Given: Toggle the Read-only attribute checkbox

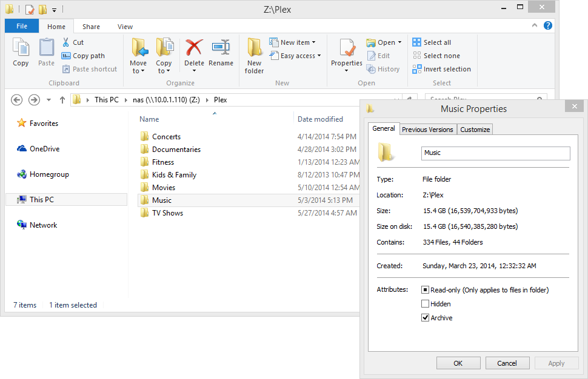Looking at the screenshot, I should click(426, 290).
